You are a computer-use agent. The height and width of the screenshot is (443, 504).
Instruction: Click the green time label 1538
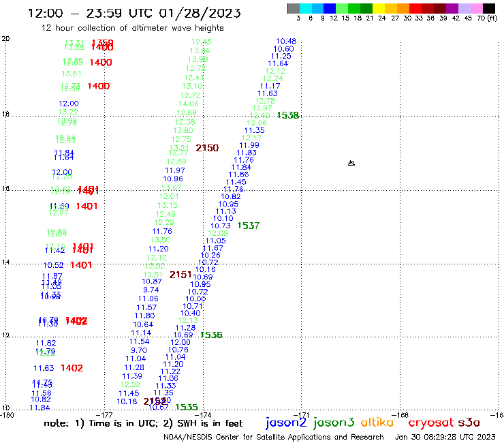click(288, 115)
